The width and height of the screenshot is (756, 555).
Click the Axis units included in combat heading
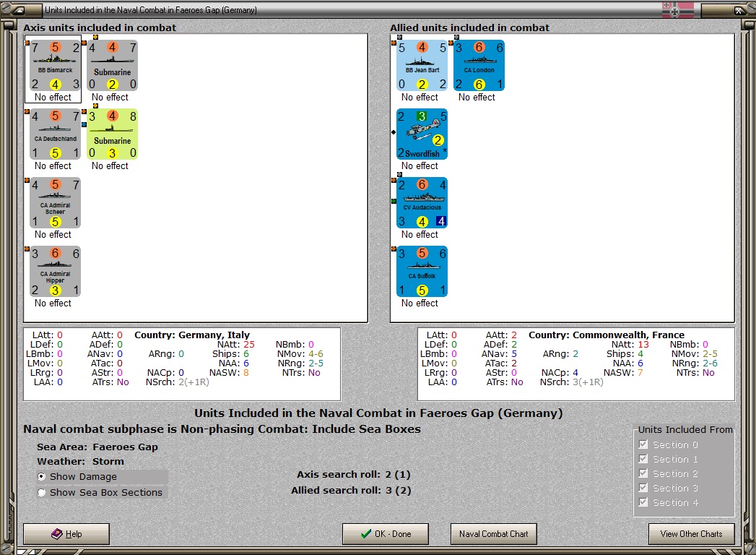pyautogui.click(x=100, y=27)
